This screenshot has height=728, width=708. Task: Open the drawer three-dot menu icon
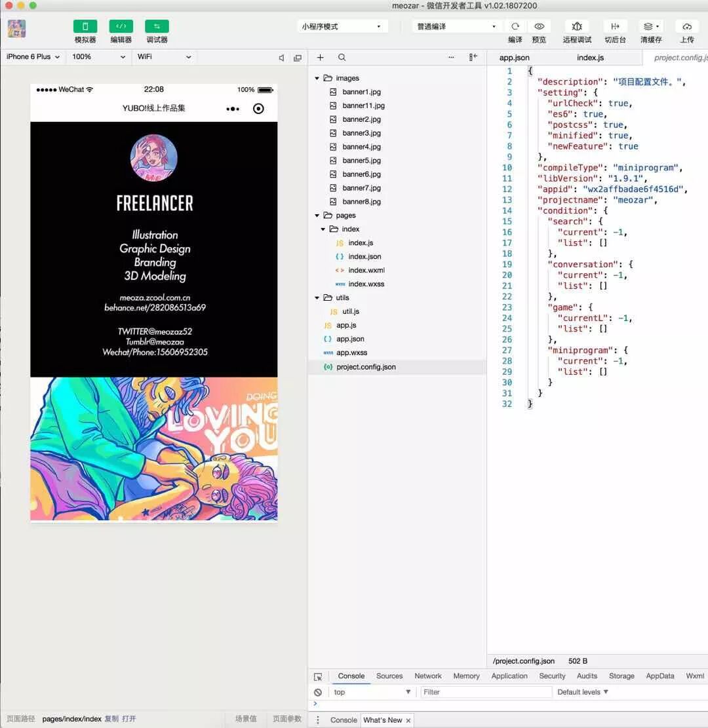318,720
